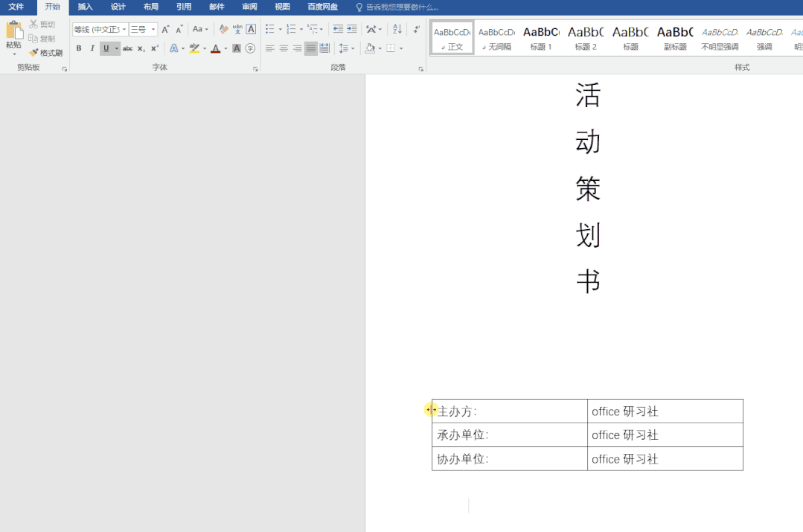Open the borders dropdown arrow
803x532 pixels.
(x=401, y=48)
